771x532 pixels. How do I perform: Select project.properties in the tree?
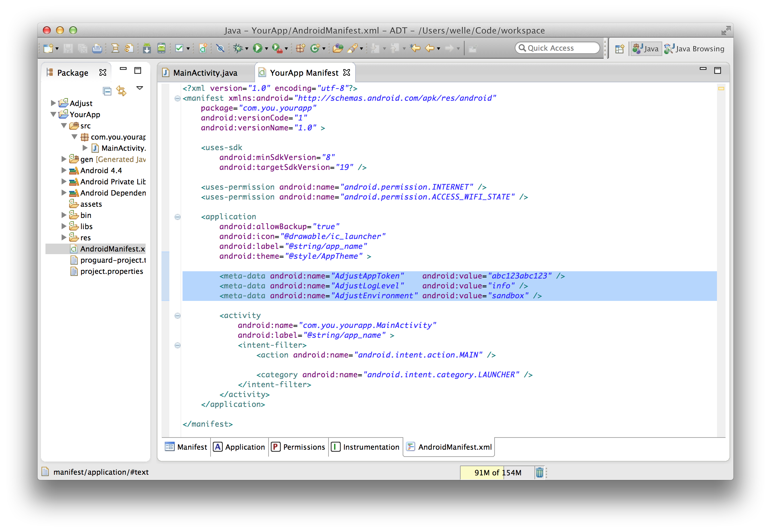click(111, 271)
